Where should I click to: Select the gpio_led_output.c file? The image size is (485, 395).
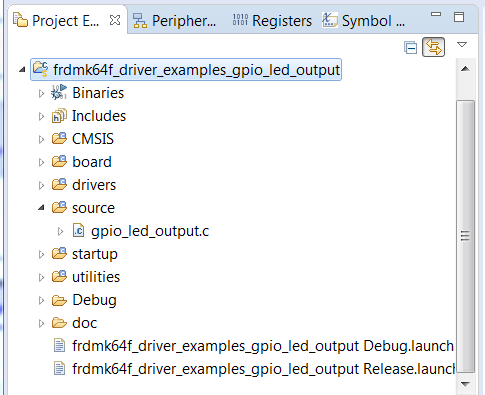150,231
